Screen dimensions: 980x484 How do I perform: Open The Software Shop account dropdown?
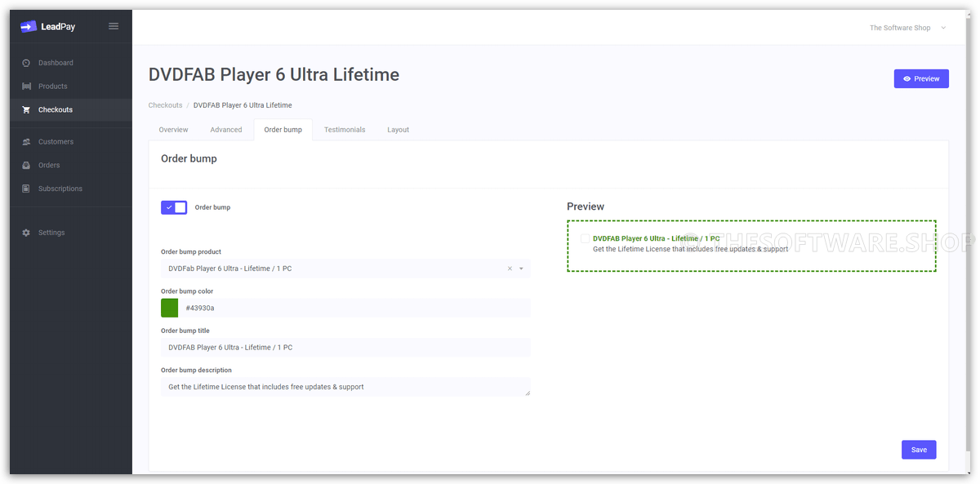tap(907, 28)
